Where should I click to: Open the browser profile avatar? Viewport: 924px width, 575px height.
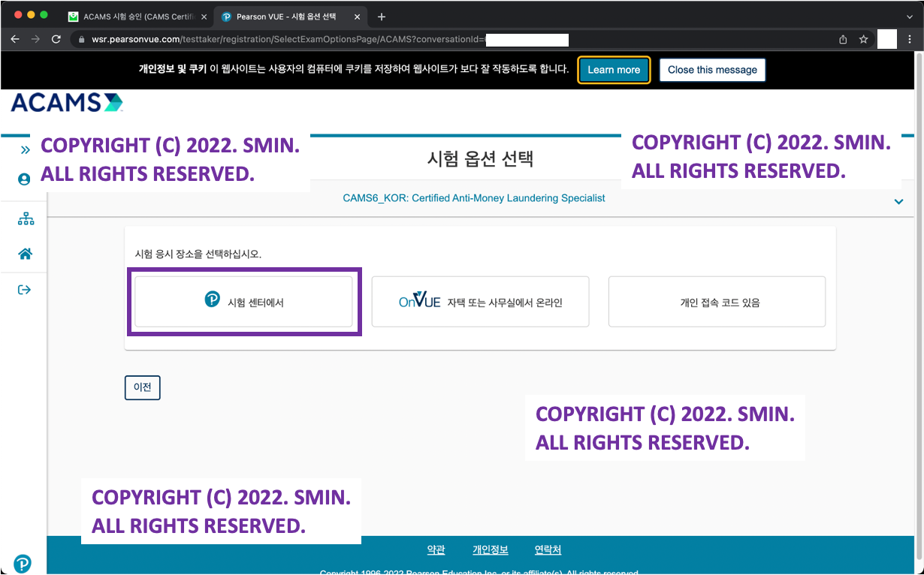pos(886,39)
